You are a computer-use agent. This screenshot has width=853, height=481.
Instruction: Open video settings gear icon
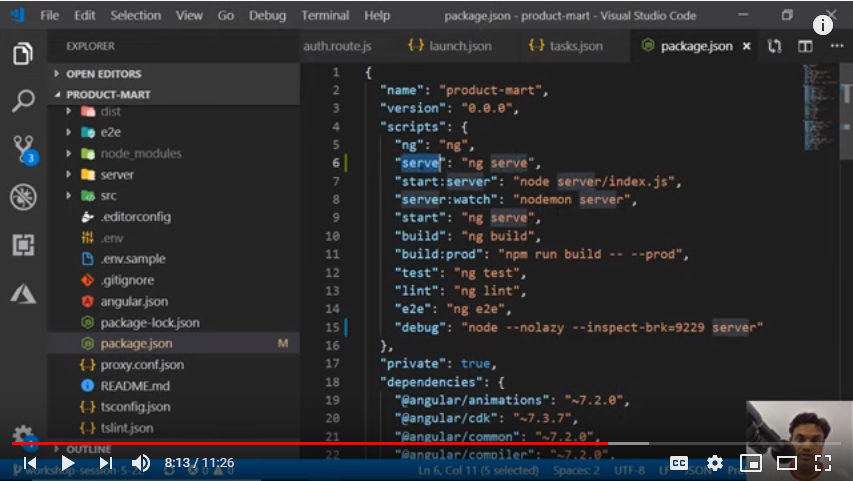point(715,462)
